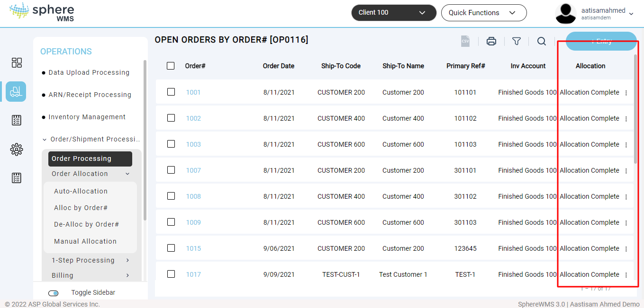644x308 pixels.
Task: Select Auto-Allocation menu item
Action: point(81,191)
